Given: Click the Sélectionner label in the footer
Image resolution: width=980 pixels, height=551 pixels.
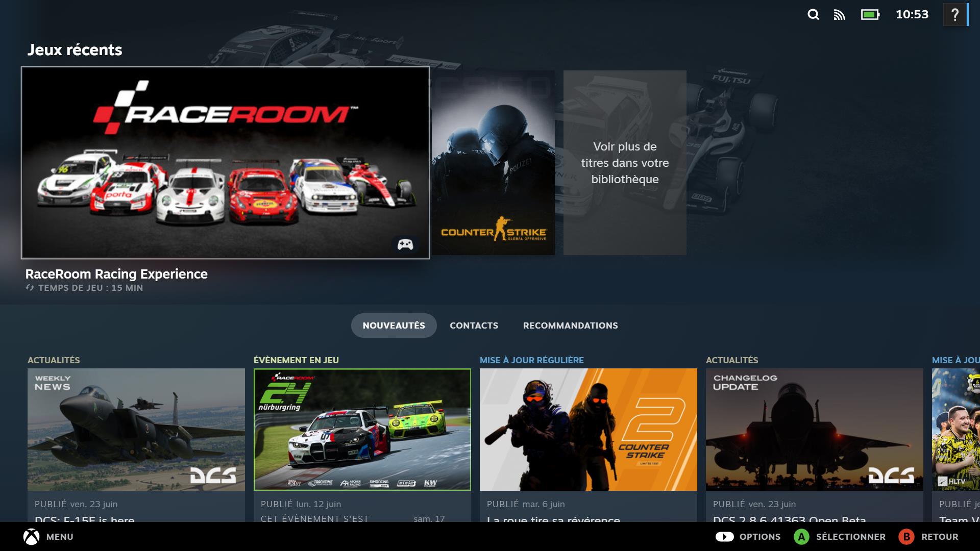Looking at the screenshot, I should click(851, 537).
